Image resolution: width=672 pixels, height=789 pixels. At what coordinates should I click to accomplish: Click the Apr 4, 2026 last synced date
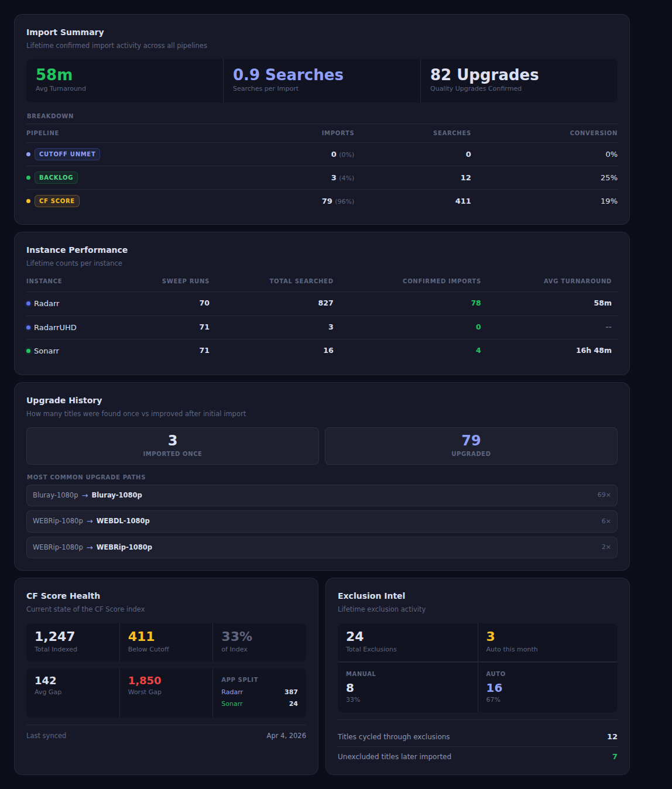[x=287, y=735]
